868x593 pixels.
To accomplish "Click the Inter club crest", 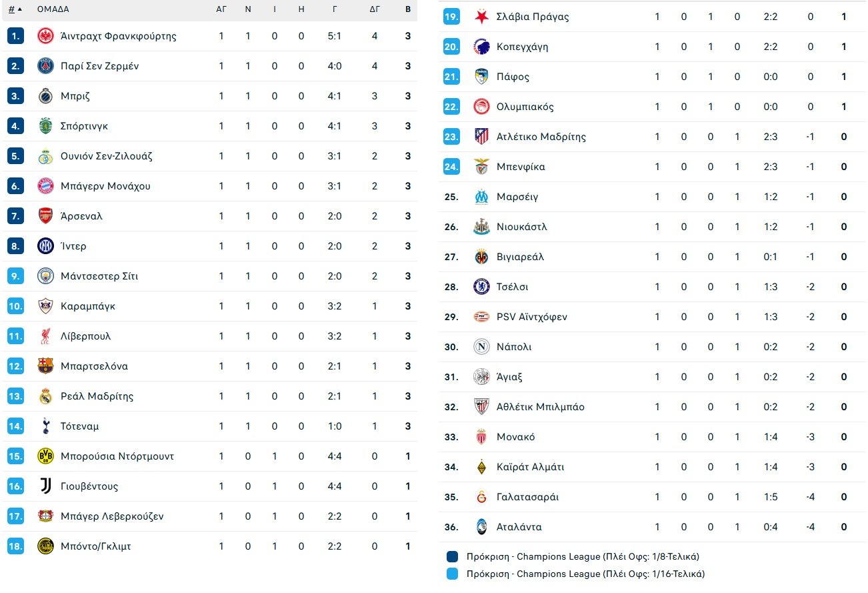I will (x=45, y=246).
